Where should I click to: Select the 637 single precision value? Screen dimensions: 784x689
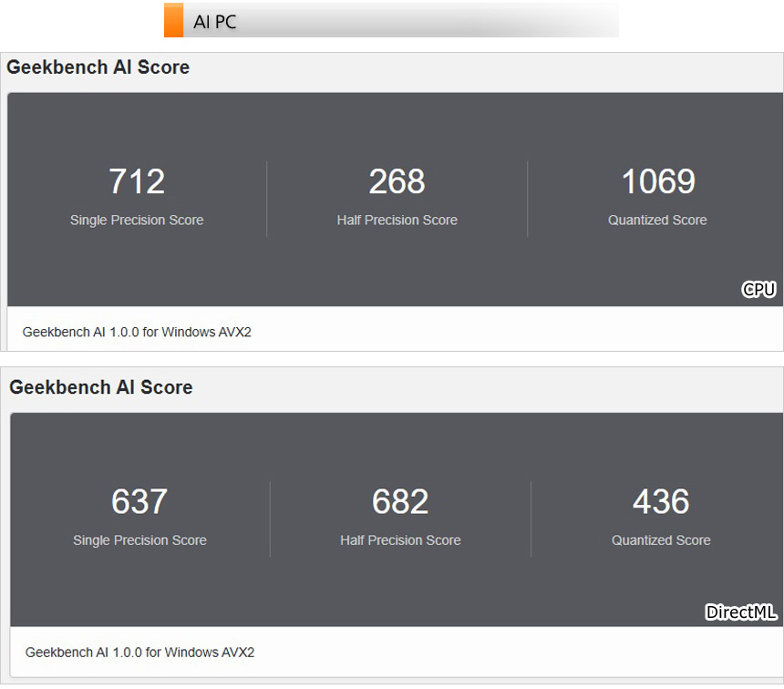139,501
